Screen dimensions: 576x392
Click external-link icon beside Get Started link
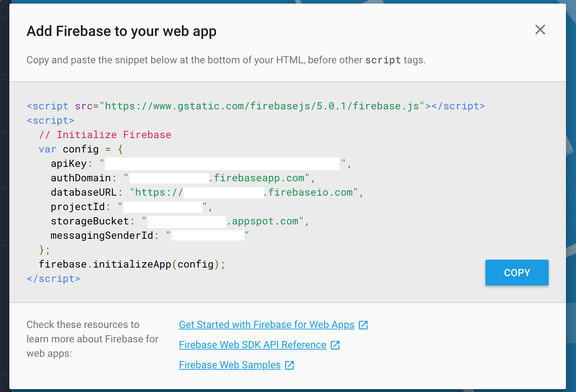tap(364, 325)
